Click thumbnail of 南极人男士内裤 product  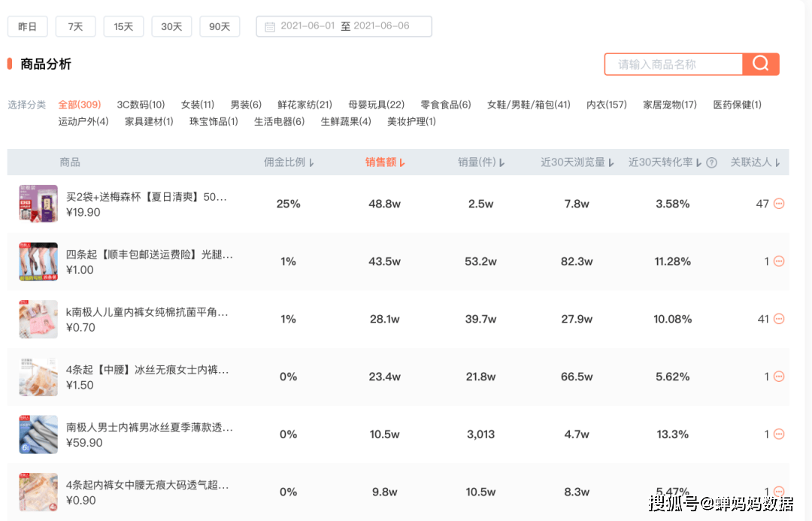38,434
